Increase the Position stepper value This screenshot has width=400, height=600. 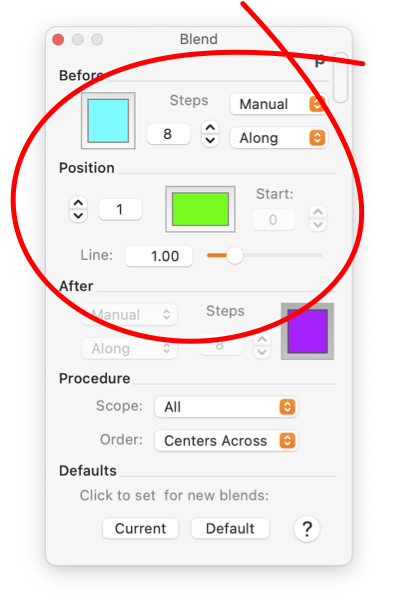(x=78, y=203)
